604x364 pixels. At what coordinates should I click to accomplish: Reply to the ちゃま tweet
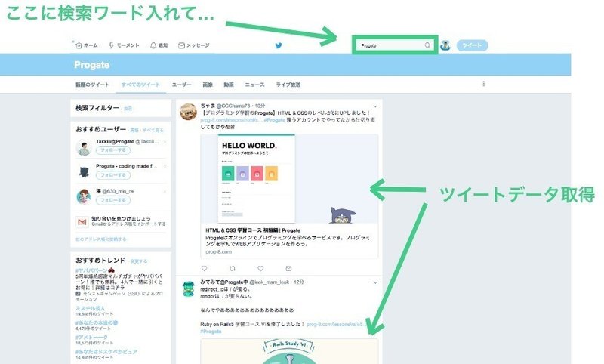(x=204, y=268)
